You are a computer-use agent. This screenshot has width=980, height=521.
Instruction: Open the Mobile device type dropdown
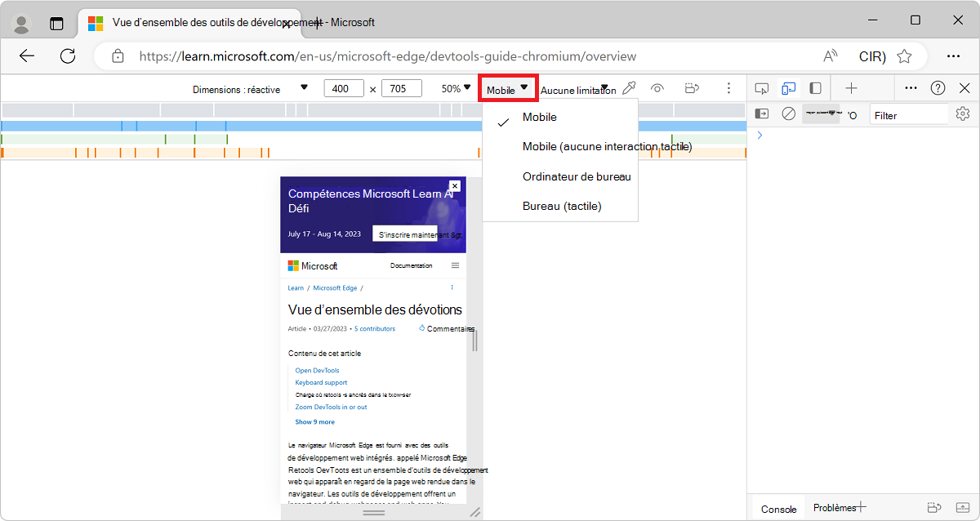[508, 89]
